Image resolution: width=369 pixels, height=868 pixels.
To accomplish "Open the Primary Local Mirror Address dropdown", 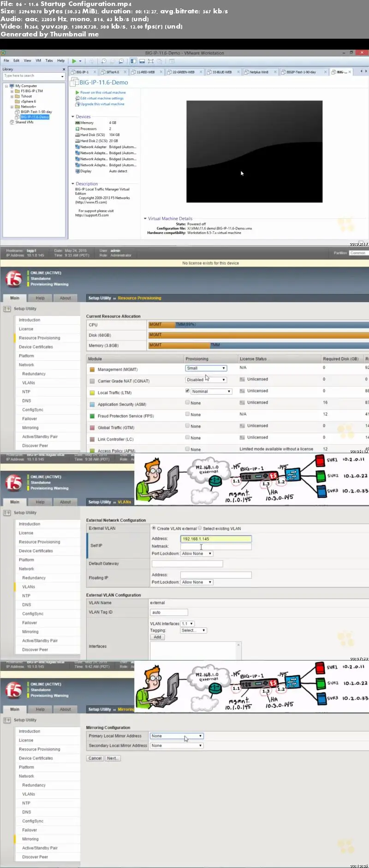I will tap(177, 736).
